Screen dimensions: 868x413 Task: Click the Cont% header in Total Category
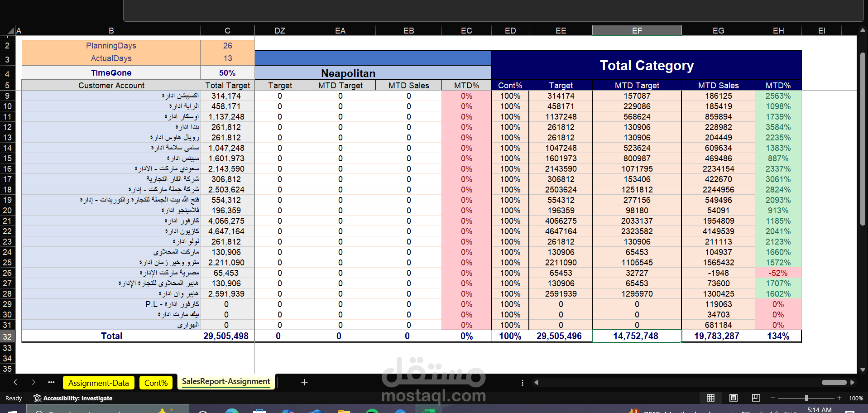(510, 86)
